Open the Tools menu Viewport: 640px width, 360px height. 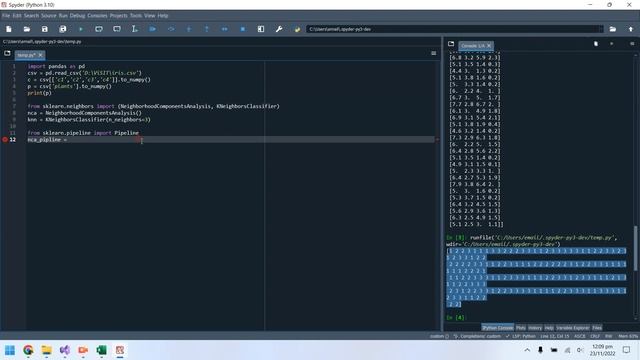(136, 16)
